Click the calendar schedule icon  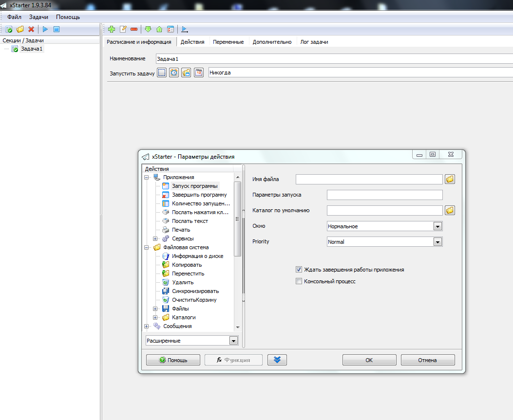tap(199, 73)
